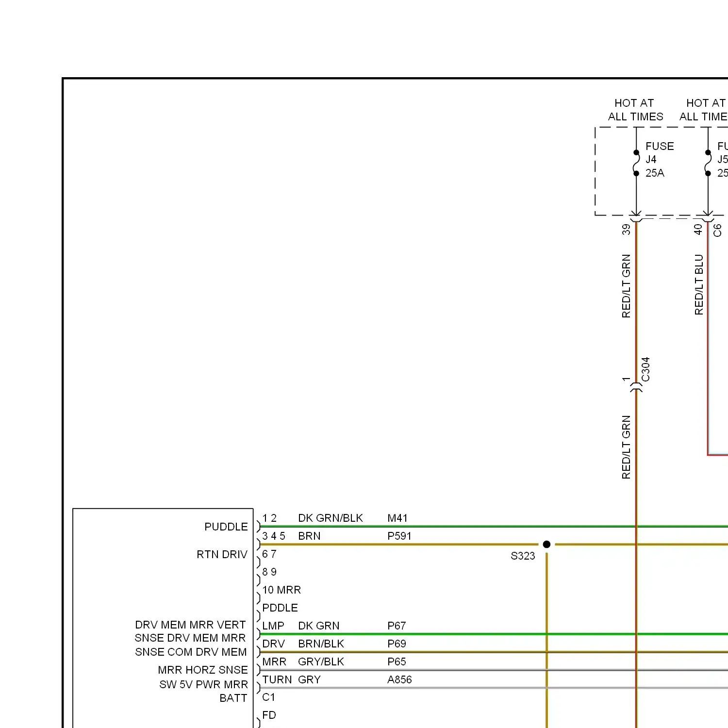The width and height of the screenshot is (728, 728).
Task: Select the C304 connector label
Action: 645,369
